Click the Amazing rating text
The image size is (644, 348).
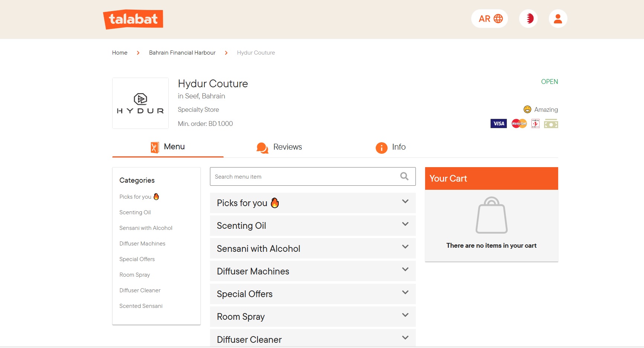[x=546, y=110]
